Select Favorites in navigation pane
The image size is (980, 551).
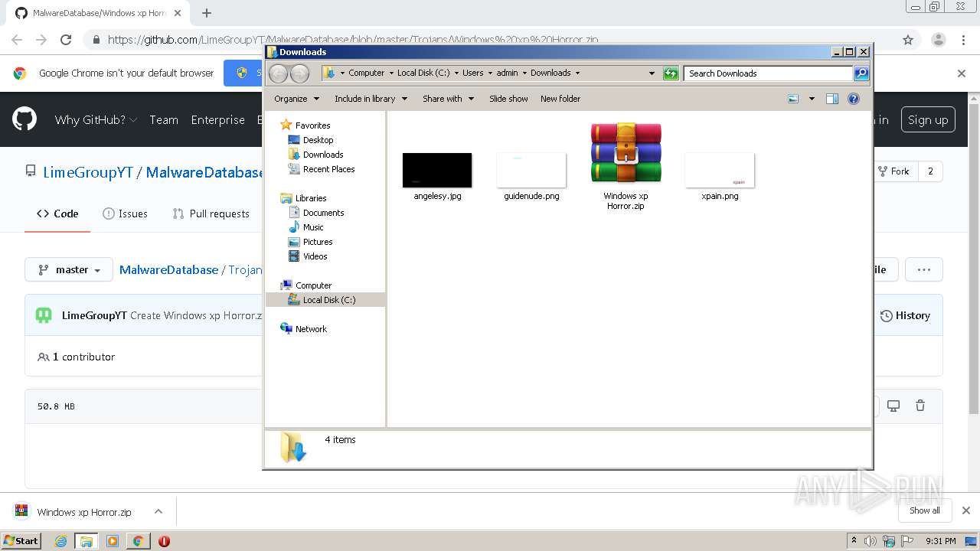pyautogui.click(x=312, y=126)
